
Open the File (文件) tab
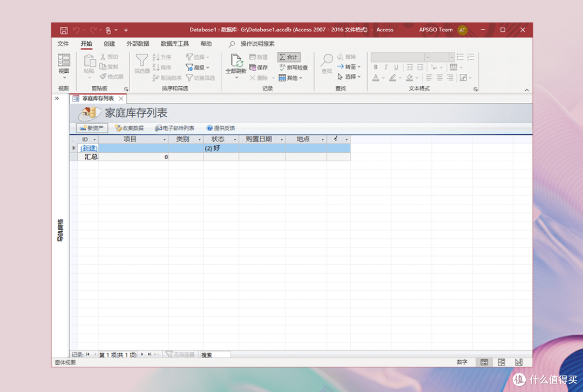point(63,44)
